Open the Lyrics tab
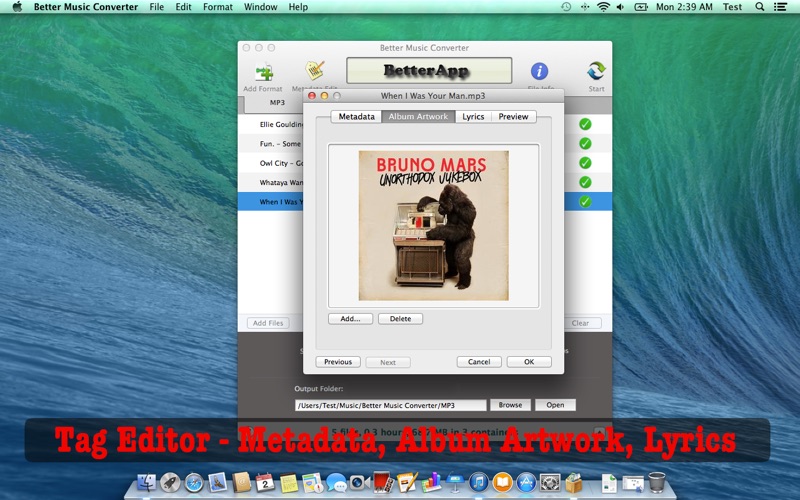 (473, 116)
